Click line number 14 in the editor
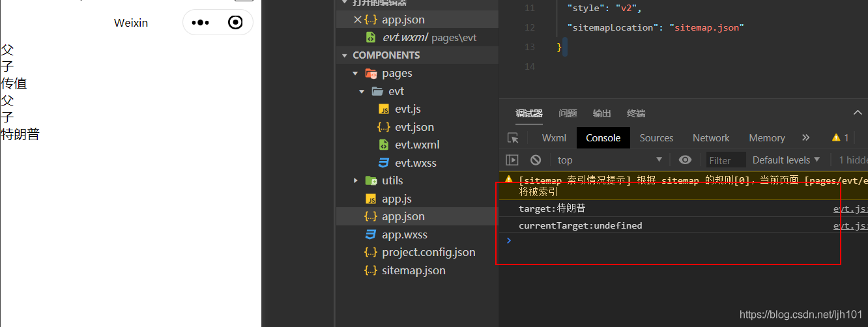The width and height of the screenshot is (868, 327). 528,66
